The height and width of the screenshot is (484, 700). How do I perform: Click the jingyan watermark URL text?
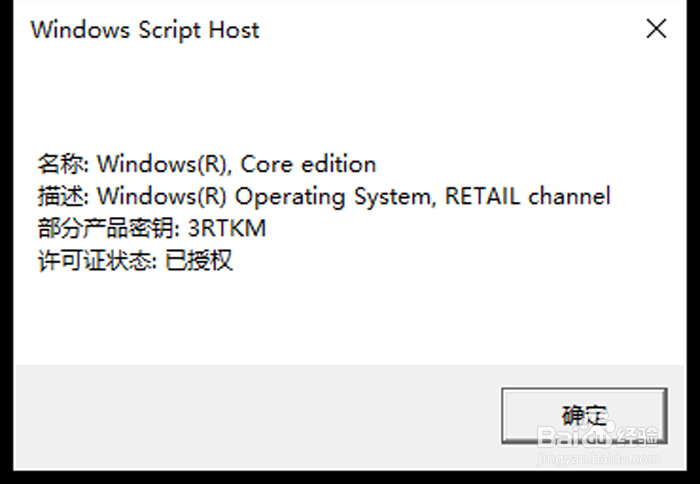point(600,457)
